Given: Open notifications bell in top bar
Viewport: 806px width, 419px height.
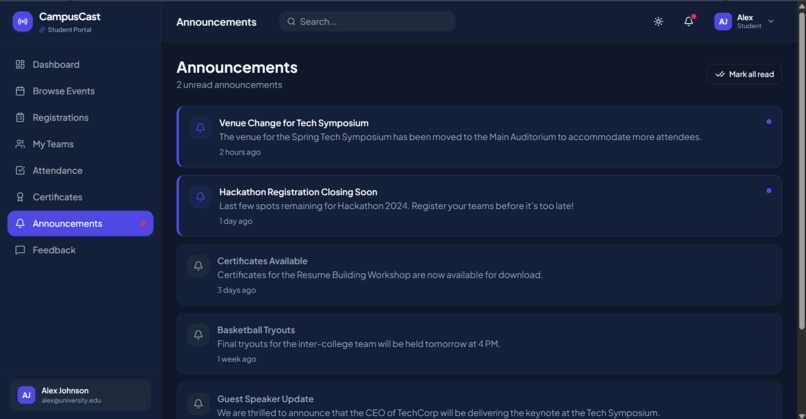Looking at the screenshot, I should tap(688, 21).
